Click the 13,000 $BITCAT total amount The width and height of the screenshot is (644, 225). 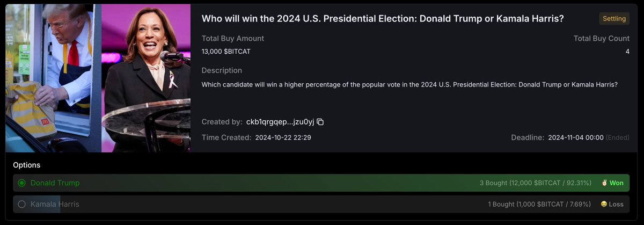pos(226,52)
